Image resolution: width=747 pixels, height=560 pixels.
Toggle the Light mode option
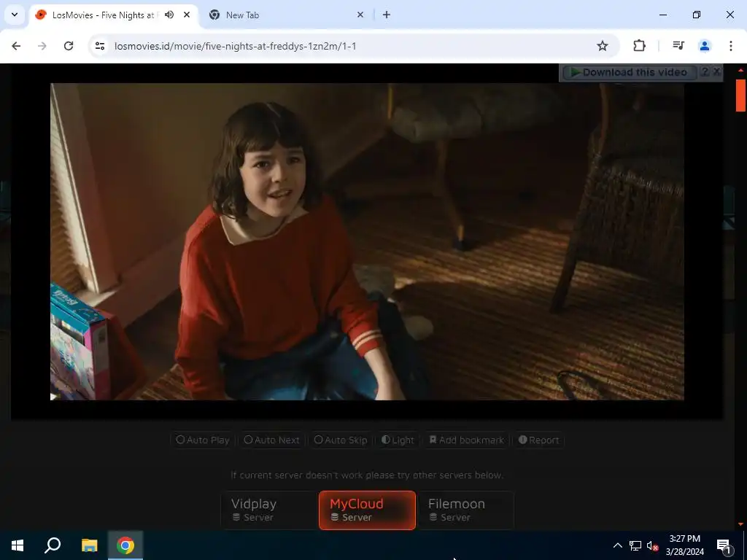[398, 440]
